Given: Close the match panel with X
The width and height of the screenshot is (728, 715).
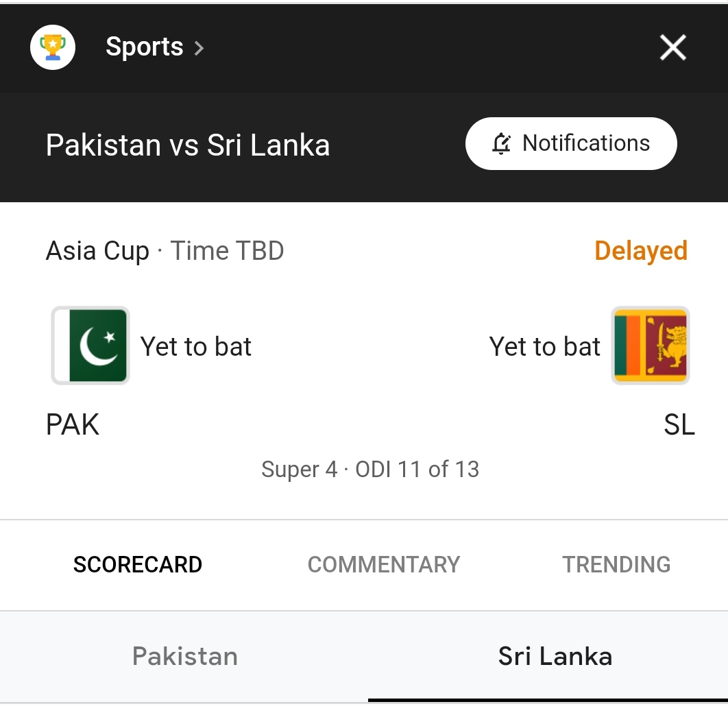Looking at the screenshot, I should 672,47.
